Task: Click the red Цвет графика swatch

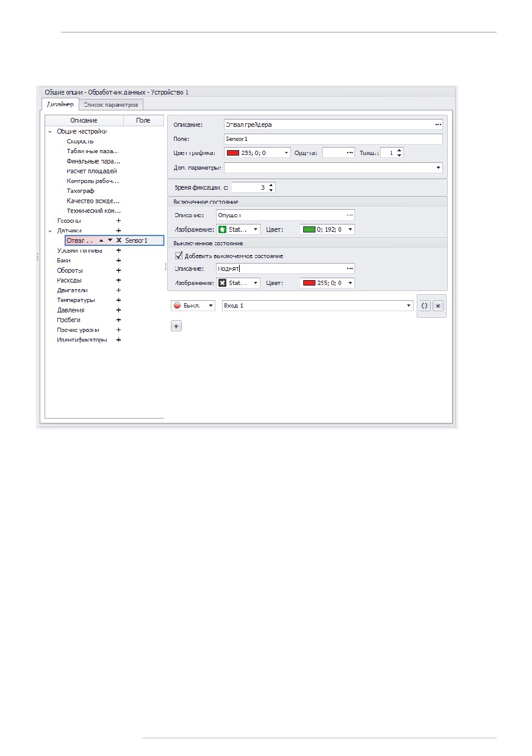Action: point(233,153)
